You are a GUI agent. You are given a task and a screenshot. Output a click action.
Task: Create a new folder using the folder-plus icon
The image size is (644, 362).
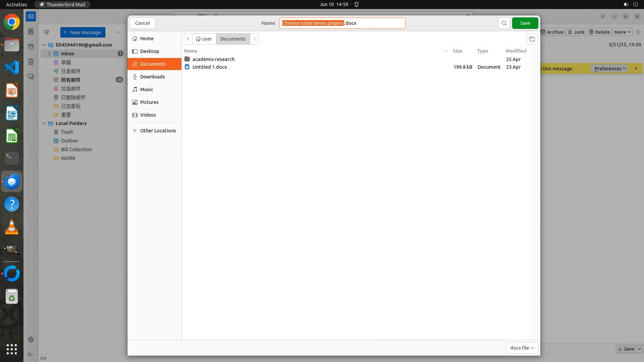click(532, 39)
